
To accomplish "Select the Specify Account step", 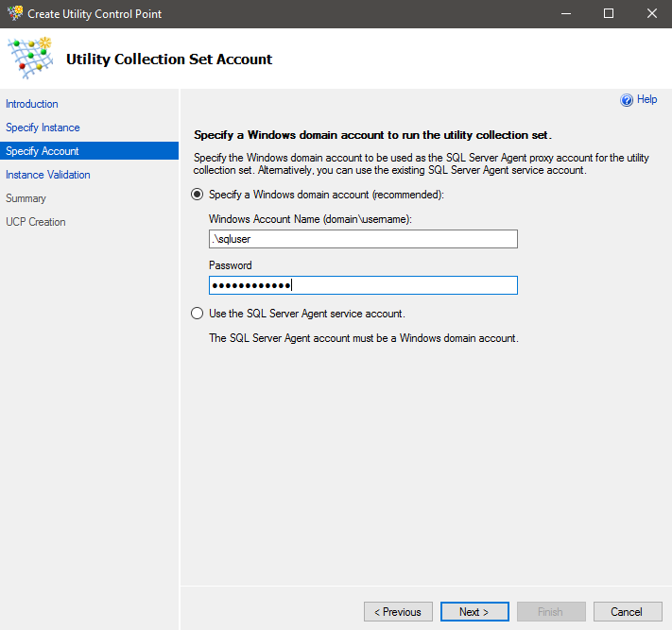I will tap(43, 151).
